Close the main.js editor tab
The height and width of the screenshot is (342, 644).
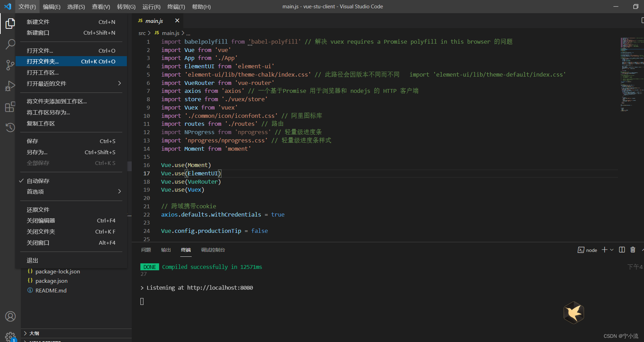177,21
